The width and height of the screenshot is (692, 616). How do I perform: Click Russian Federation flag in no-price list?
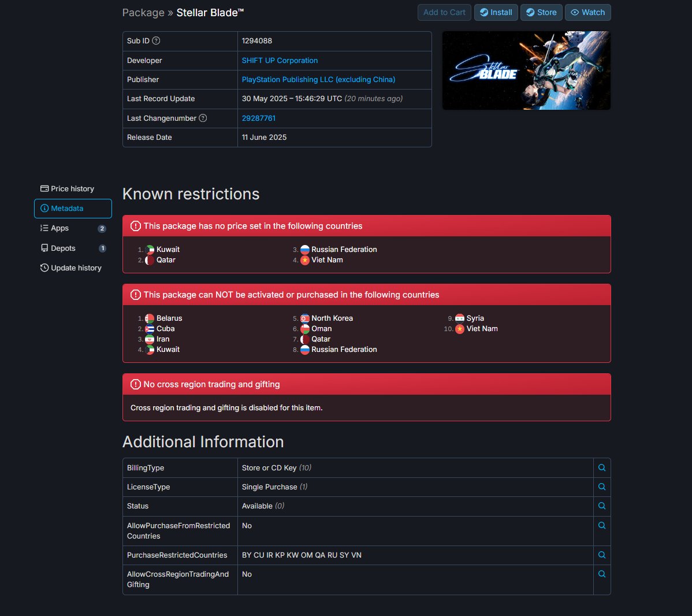(x=305, y=250)
